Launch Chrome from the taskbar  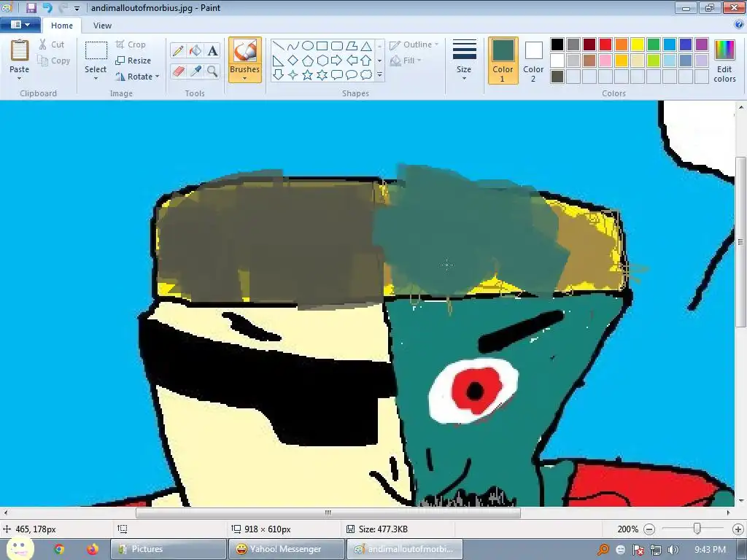[x=59, y=549]
